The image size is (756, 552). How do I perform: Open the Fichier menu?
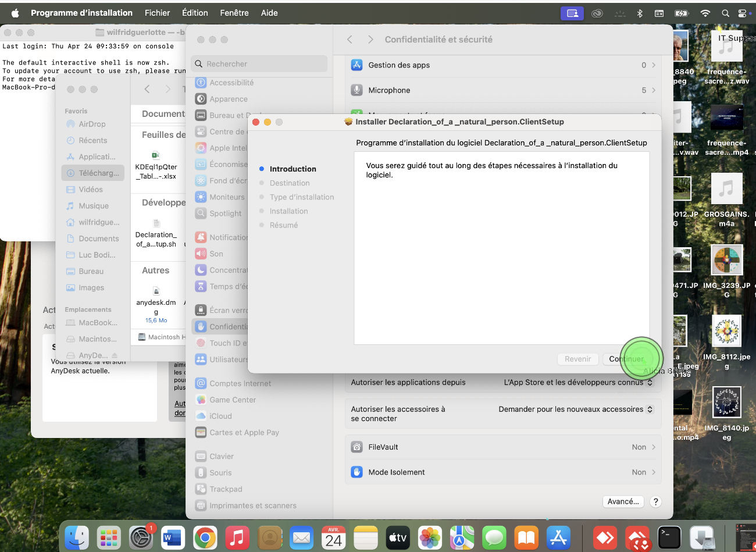click(157, 13)
